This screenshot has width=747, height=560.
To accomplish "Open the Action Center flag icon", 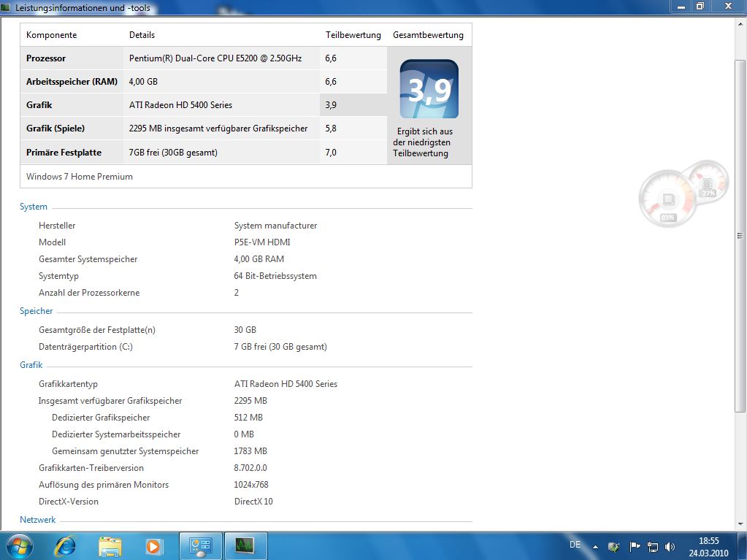I will (x=634, y=547).
